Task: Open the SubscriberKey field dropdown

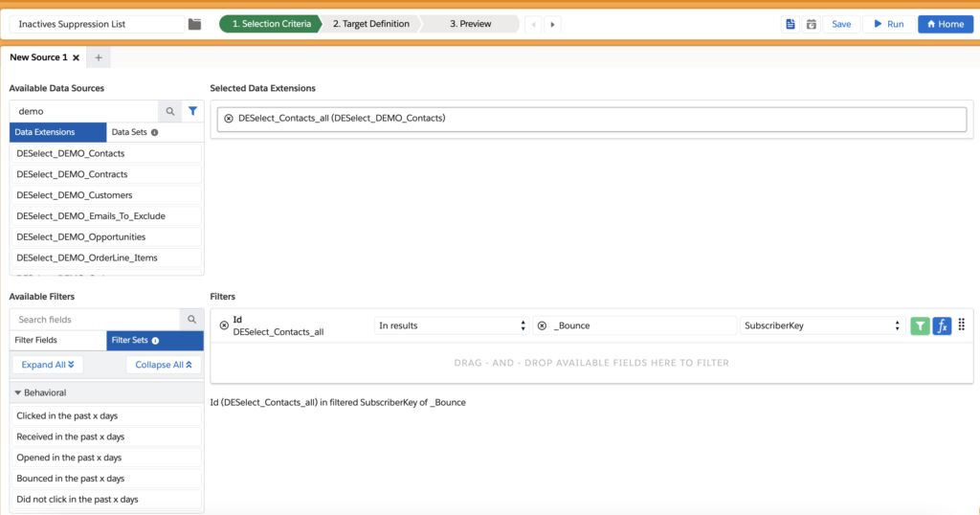Action: [822, 325]
